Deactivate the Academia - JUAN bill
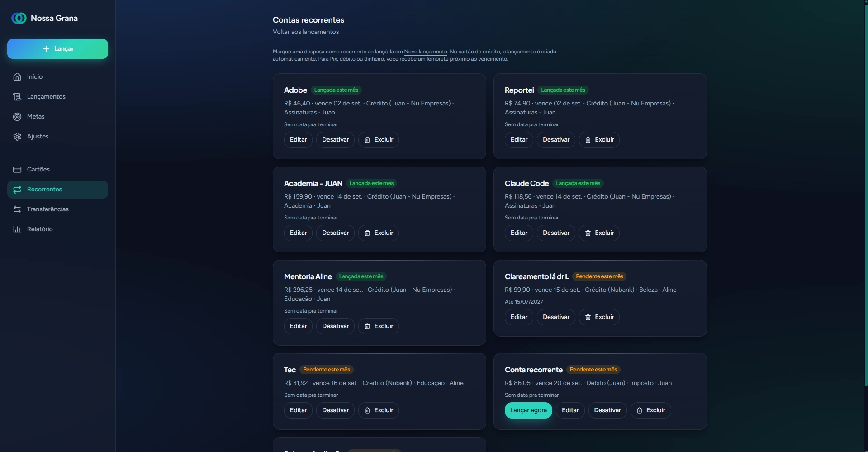 coord(335,233)
